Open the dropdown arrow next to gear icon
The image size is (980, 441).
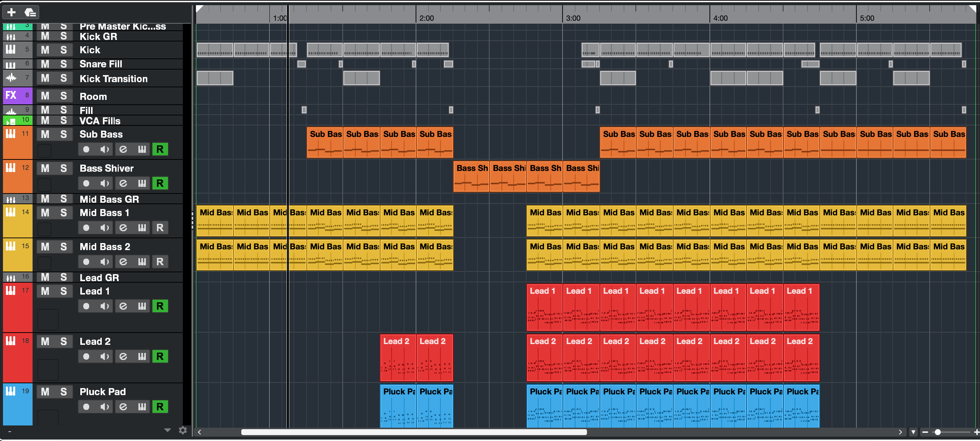pos(167,430)
